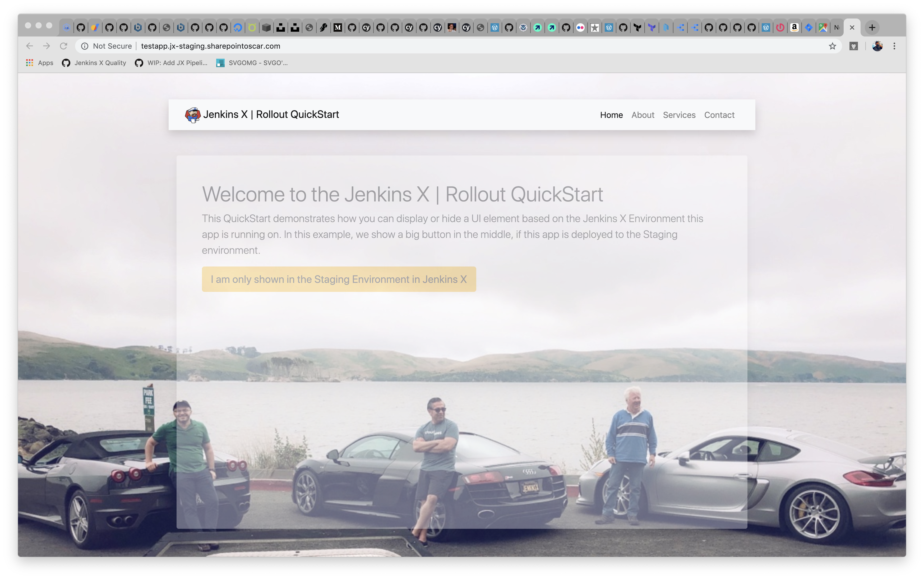Go back using the browser back arrow
The width and height of the screenshot is (924, 579).
(30, 46)
